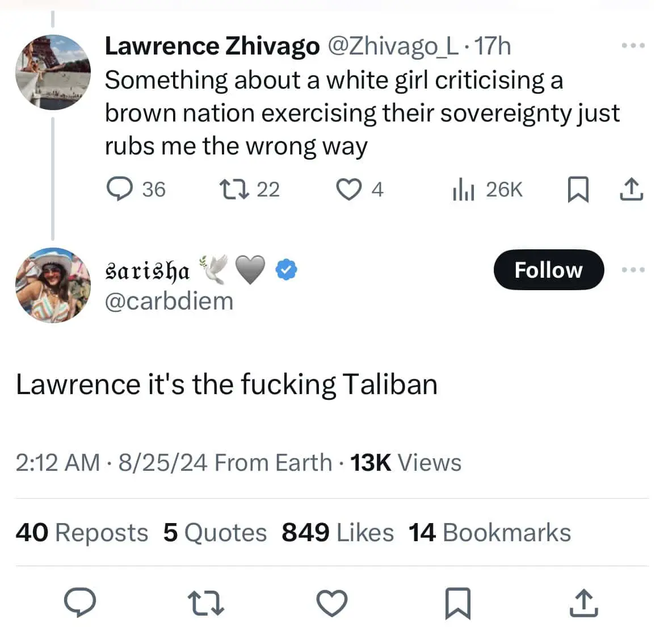Like sarisha's tweet with the heart icon
This screenshot has height=644, width=664.
click(333, 604)
